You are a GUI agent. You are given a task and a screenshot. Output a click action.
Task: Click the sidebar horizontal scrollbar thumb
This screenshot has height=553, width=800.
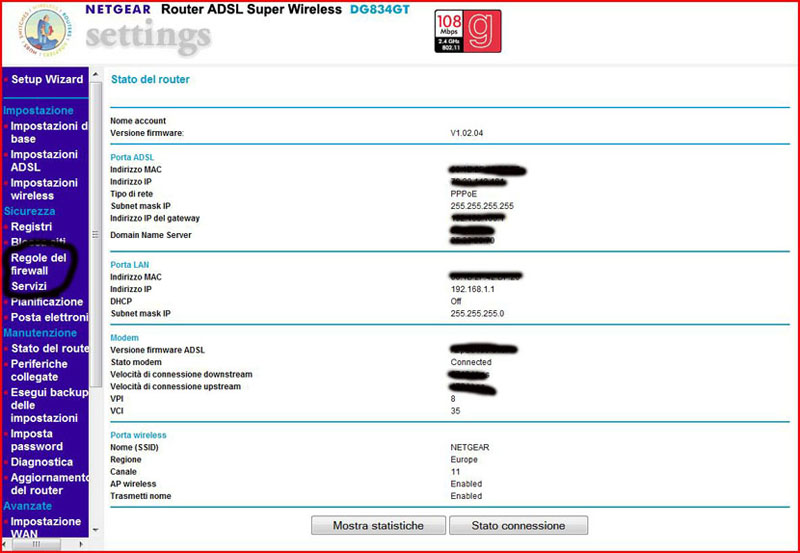[36, 544]
